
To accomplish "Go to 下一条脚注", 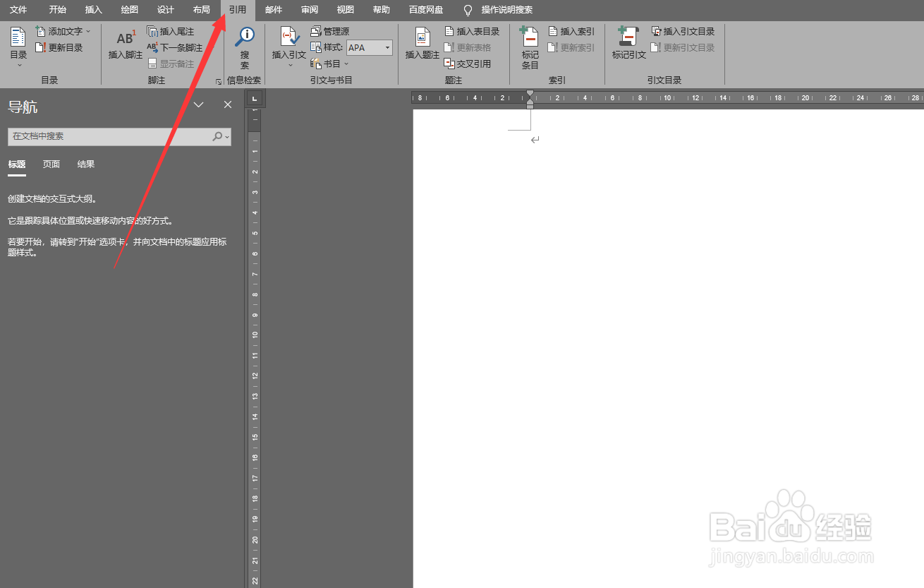I will click(175, 47).
